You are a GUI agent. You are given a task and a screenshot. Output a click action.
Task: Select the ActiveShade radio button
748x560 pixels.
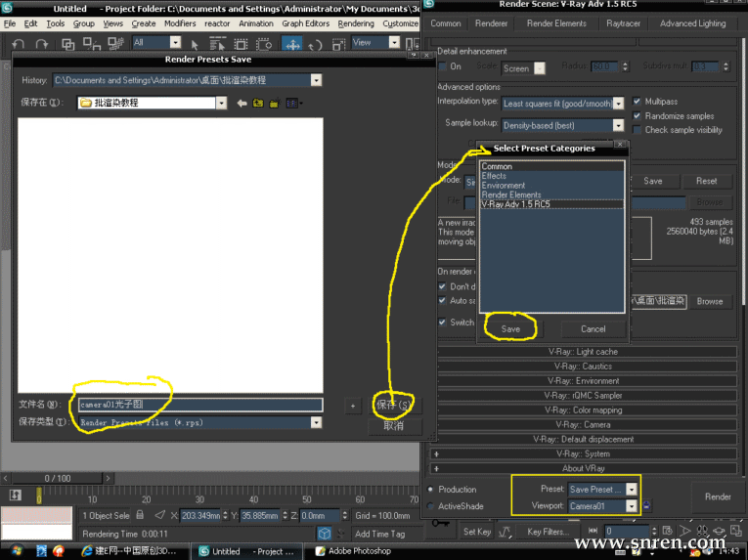431,506
